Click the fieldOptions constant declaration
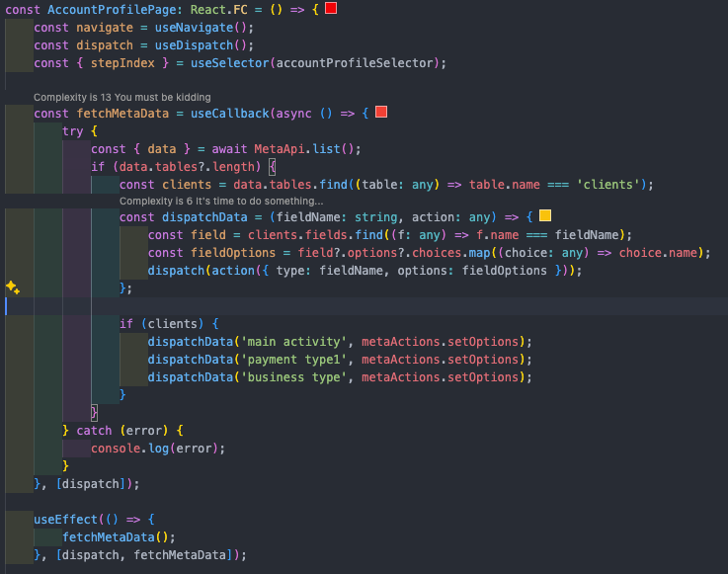Screen dimensions: 728x574 [233, 253]
